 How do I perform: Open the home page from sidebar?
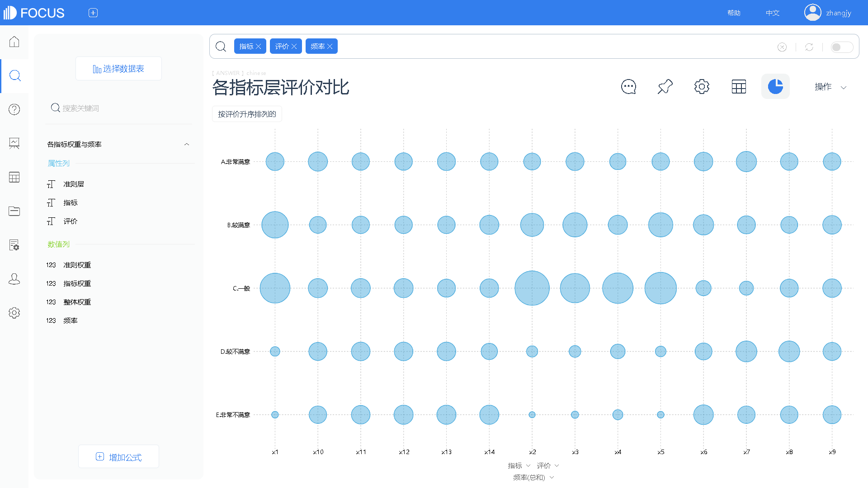(x=14, y=42)
